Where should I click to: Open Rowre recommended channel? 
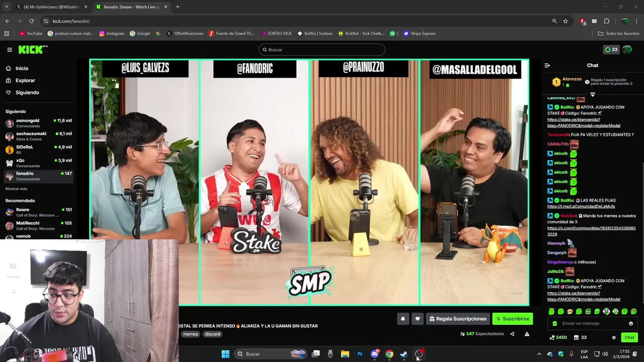click(39, 212)
